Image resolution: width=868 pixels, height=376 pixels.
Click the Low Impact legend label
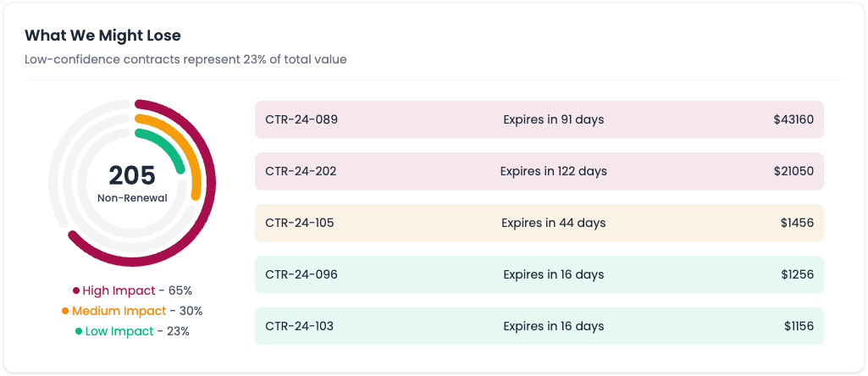119,331
